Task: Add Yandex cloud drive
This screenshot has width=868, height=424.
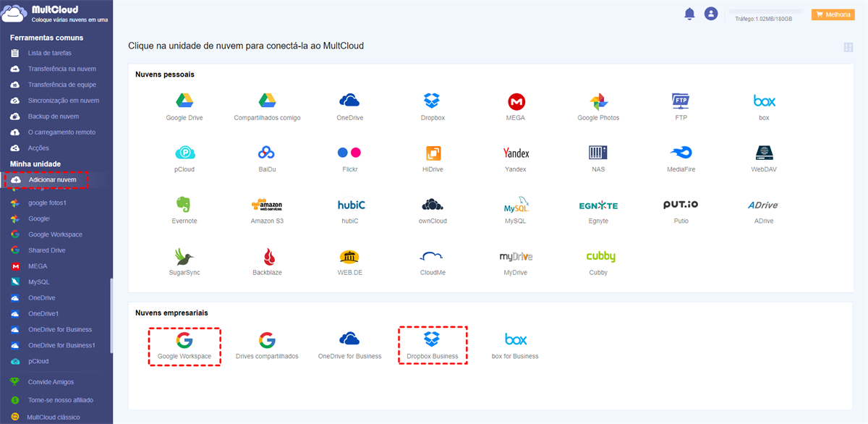Action: click(516, 158)
